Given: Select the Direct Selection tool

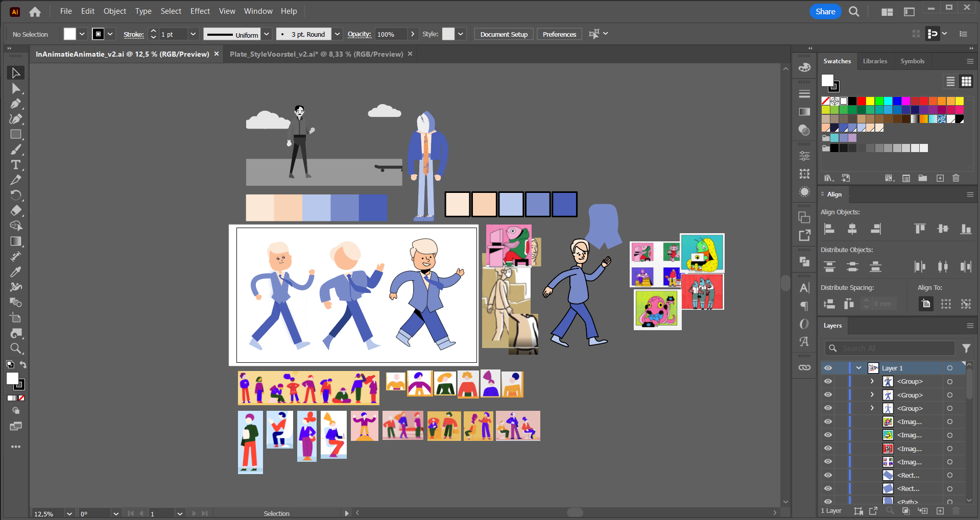Looking at the screenshot, I should pos(16,89).
